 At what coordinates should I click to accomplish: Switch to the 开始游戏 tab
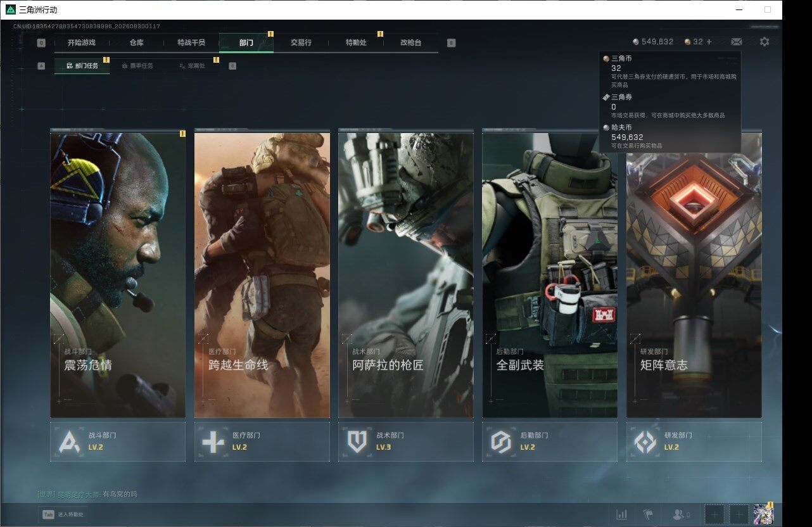[82, 42]
